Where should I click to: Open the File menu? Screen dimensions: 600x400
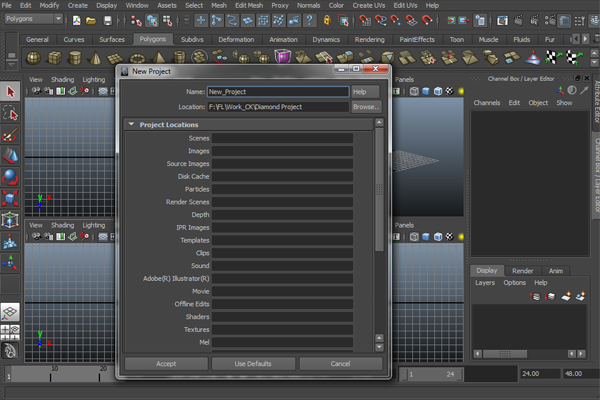click(x=7, y=5)
